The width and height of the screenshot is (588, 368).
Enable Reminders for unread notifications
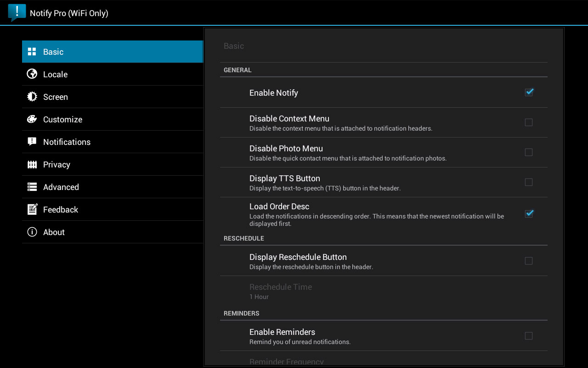click(x=529, y=336)
